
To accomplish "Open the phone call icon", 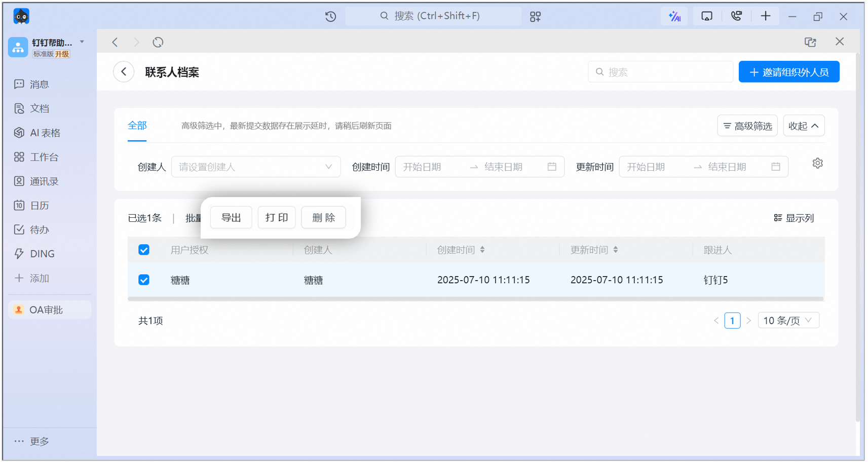I will (736, 16).
